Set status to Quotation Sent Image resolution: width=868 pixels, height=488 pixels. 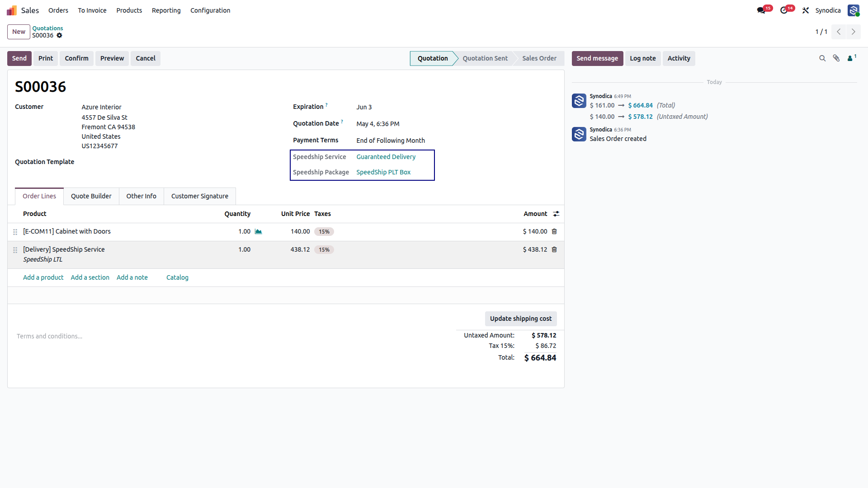coord(485,58)
